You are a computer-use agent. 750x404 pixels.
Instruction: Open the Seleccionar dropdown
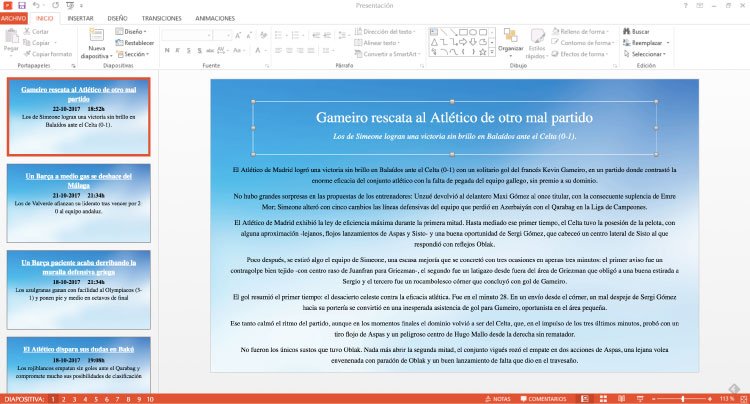point(644,54)
